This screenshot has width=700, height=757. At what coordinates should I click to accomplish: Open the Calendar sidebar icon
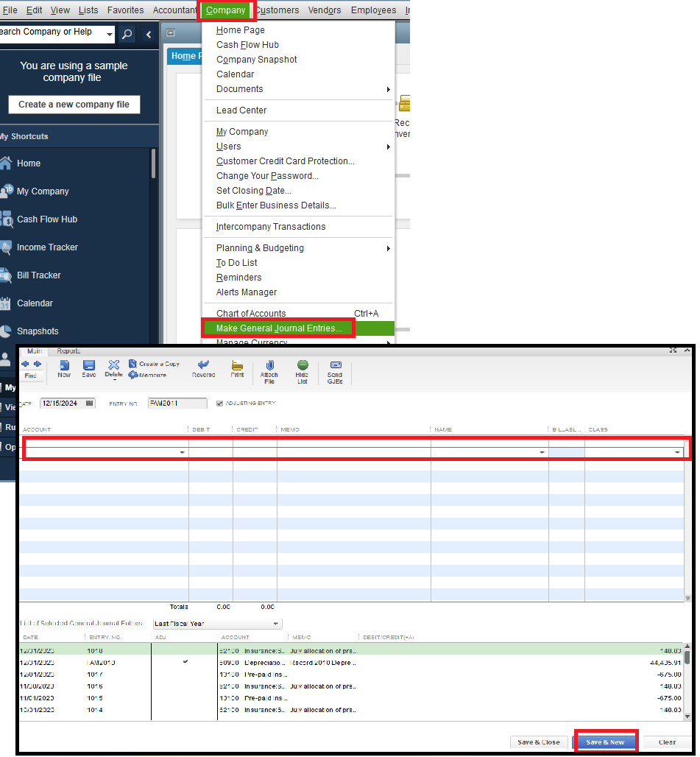point(5,303)
